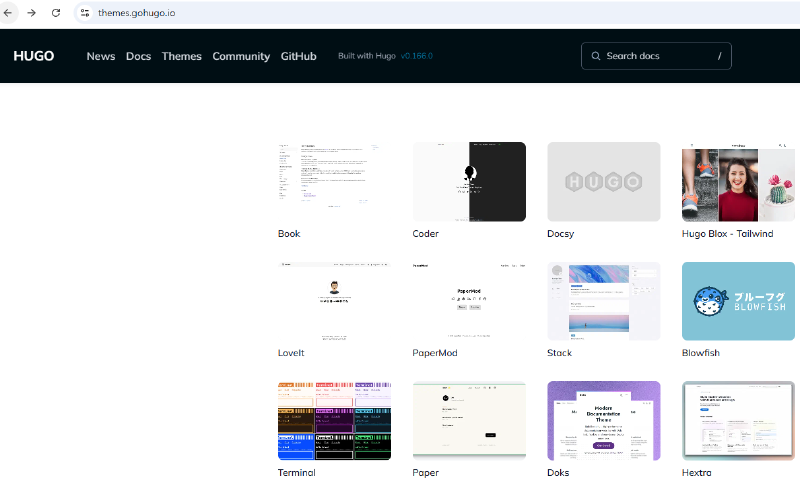Viewport: 800px width, 482px height.
Task: Click the Docsy theme title
Action: [560, 234]
